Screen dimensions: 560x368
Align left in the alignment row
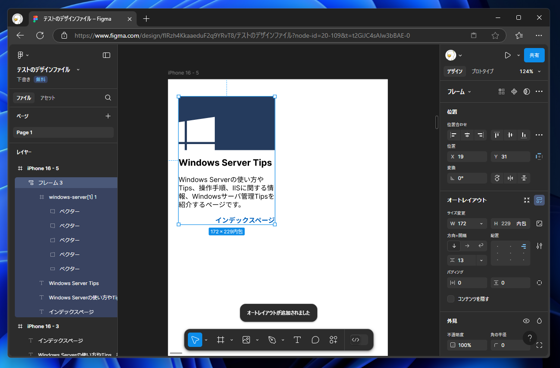coord(454,135)
